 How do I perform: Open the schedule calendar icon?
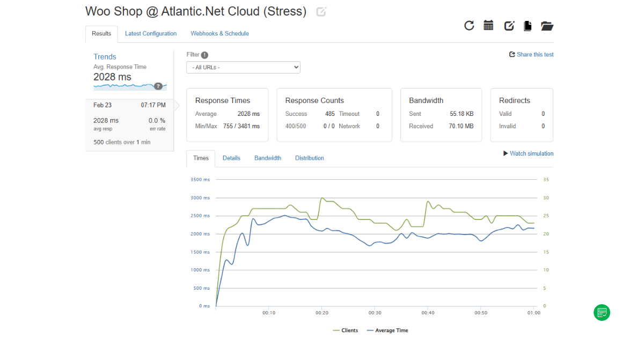pos(488,25)
